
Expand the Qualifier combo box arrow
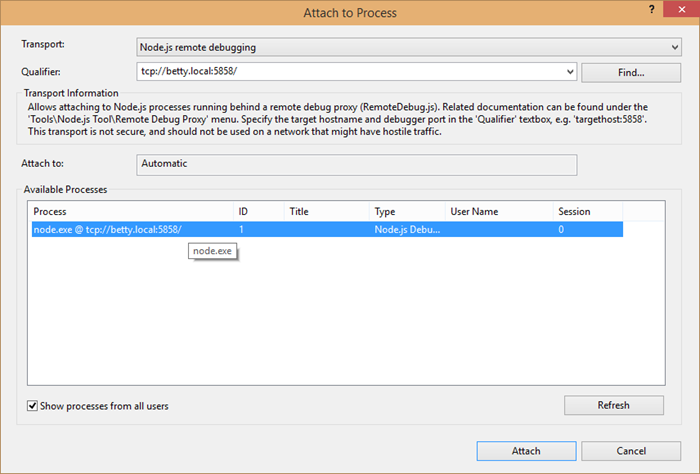point(570,72)
